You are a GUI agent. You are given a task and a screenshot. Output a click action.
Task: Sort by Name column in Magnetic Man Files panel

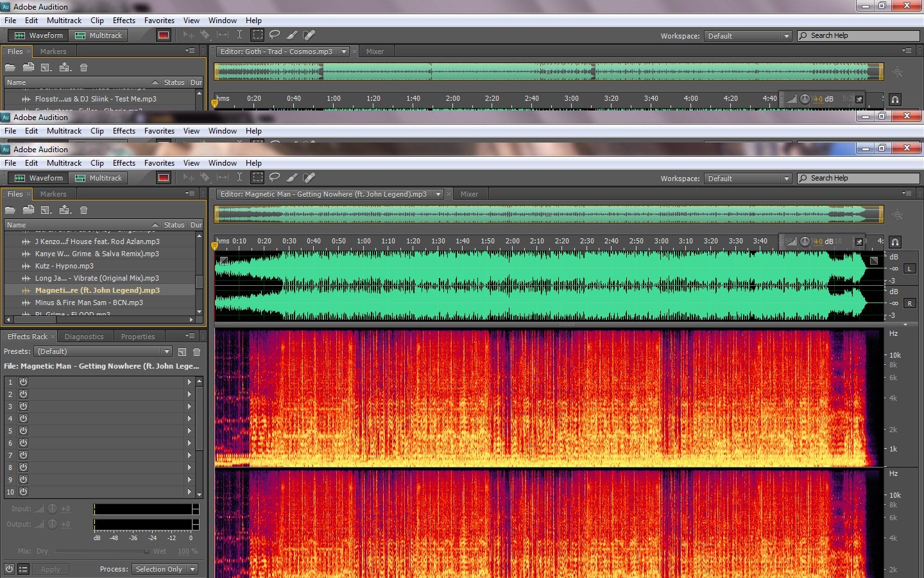pyautogui.click(x=82, y=225)
